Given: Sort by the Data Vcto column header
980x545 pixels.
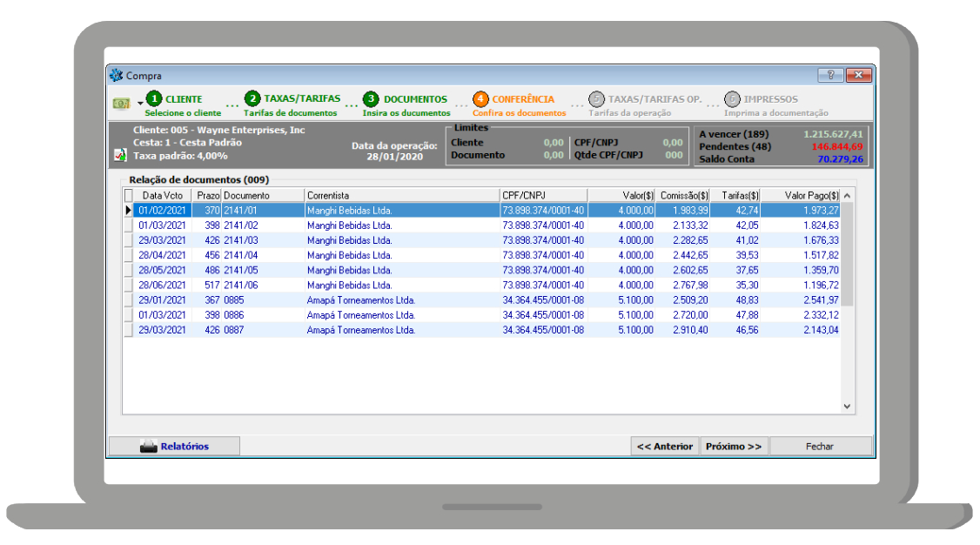Looking at the screenshot, I should click(163, 195).
